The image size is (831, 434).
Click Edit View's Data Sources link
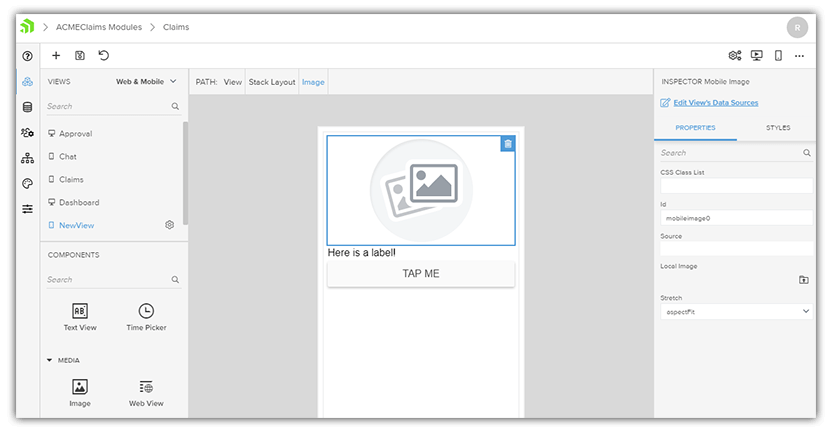pyautogui.click(x=715, y=103)
